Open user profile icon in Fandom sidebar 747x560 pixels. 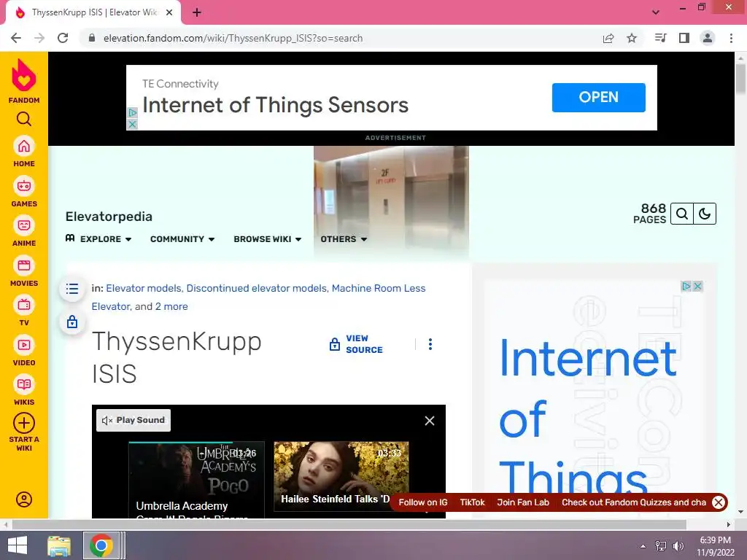tap(24, 499)
